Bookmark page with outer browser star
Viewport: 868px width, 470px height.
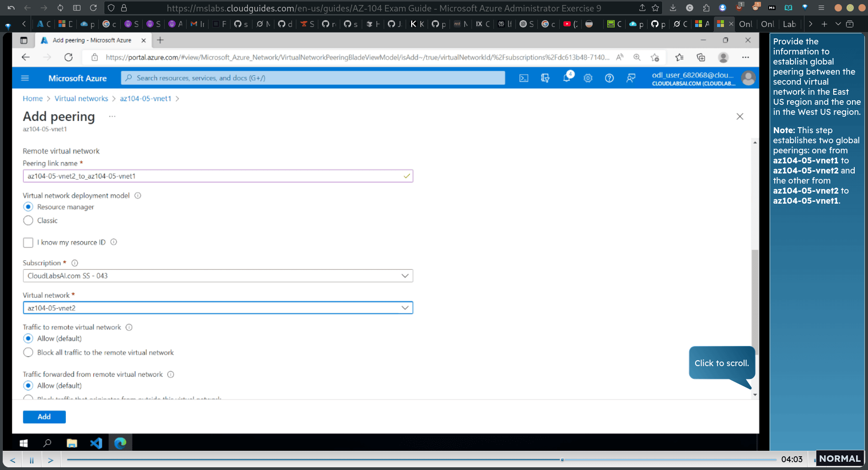pos(655,8)
